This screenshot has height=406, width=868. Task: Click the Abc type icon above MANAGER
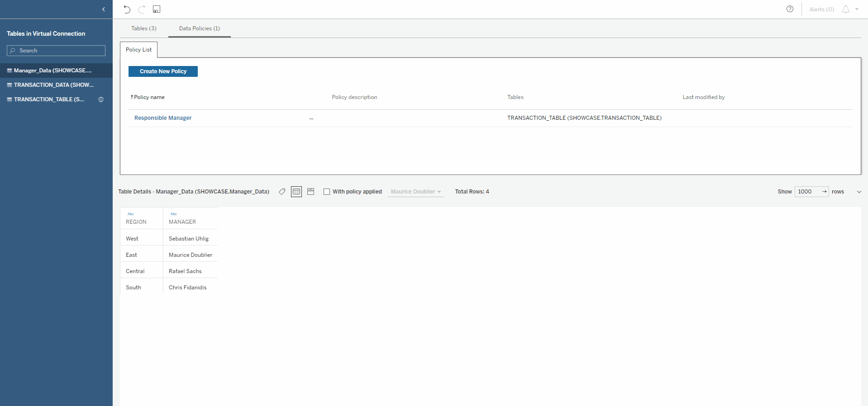(x=174, y=214)
